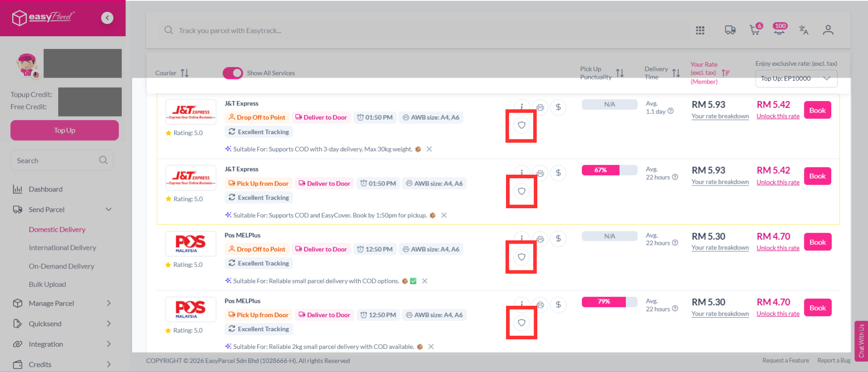Click the delivery truck icon in header
This screenshot has height=372, width=868.
[x=730, y=30]
